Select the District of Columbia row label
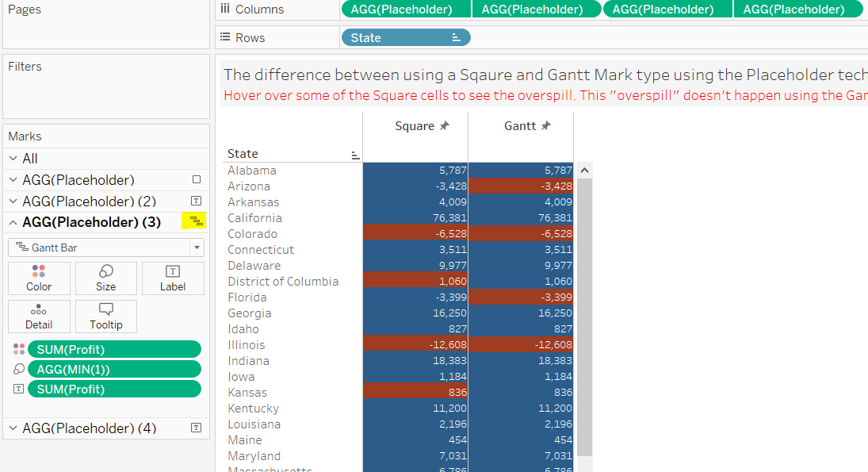868x472 pixels. [x=283, y=282]
